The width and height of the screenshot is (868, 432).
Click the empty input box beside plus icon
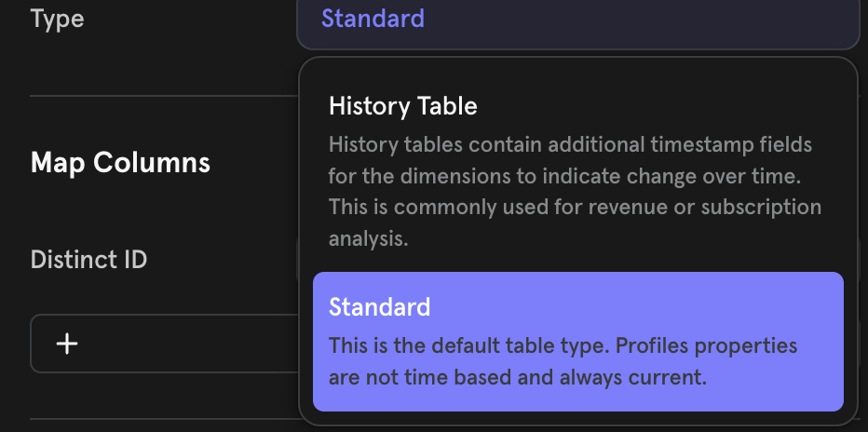(x=186, y=344)
